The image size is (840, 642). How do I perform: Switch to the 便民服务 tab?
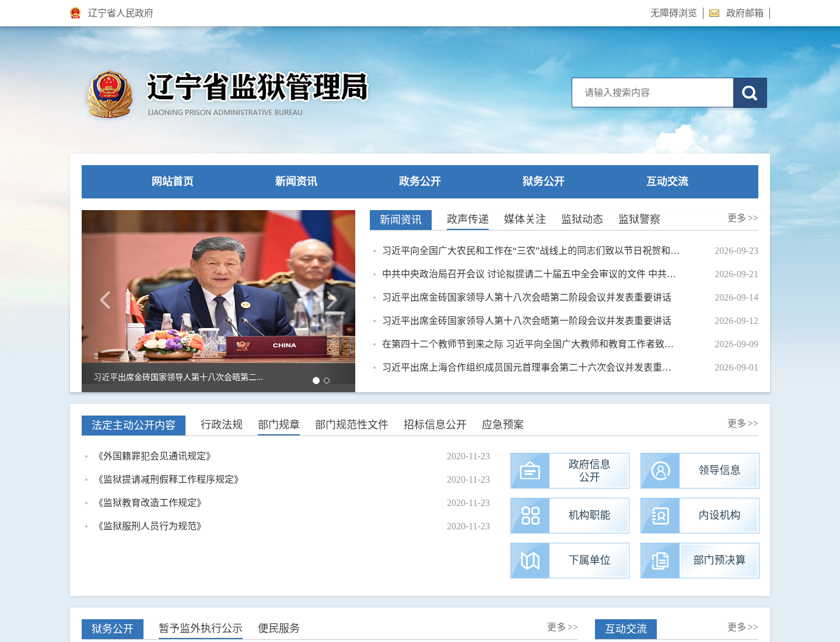pyautogui.click(x=279, y=628)
